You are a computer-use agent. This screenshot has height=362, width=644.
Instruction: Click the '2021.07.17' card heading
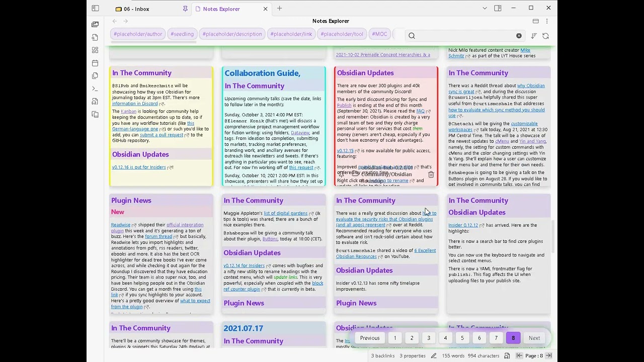pyautogui.click(x=244, y=328)
